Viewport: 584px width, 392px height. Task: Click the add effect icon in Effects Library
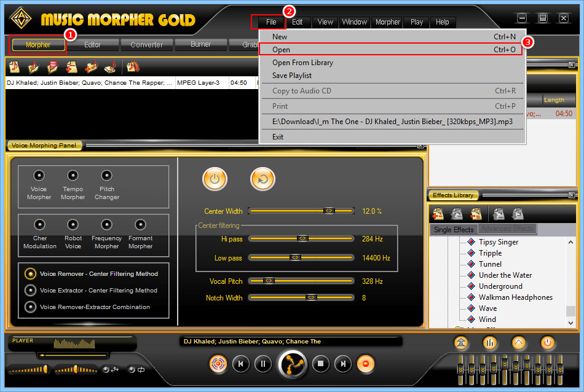[x=438, y=214]
